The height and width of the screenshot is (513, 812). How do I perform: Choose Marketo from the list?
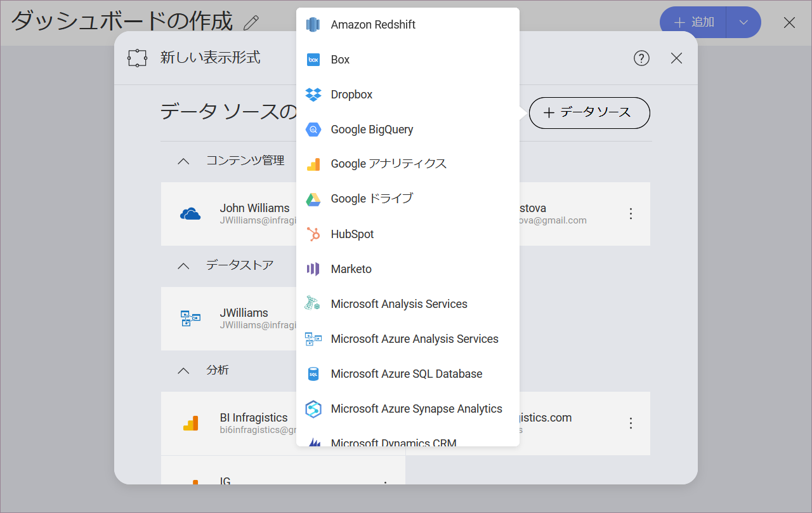click(408, 269)
